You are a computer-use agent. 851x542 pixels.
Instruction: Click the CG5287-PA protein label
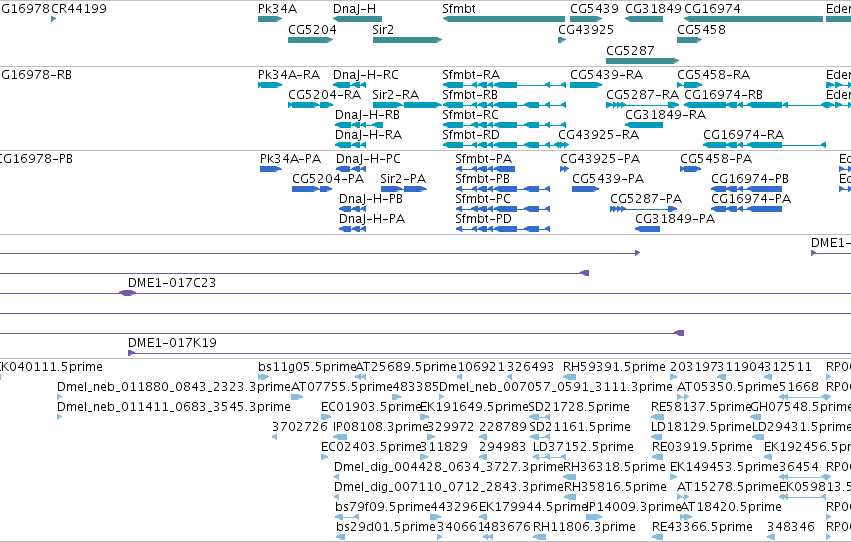pos(646,199)
